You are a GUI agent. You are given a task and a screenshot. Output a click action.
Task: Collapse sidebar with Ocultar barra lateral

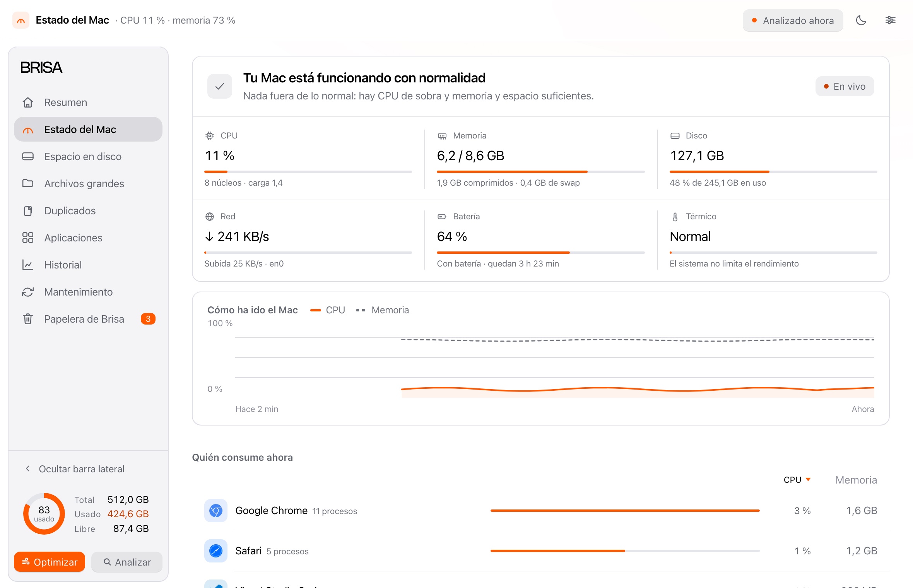point(75,469)
